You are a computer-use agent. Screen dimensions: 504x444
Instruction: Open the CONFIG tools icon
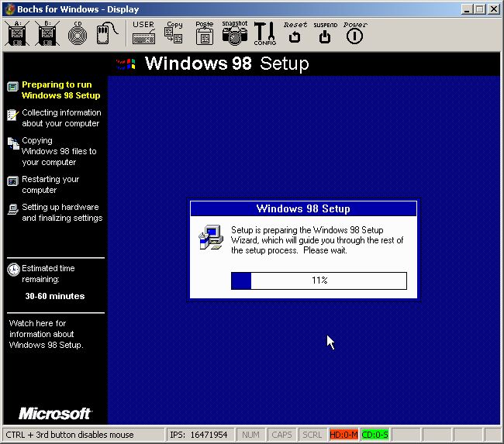pyautogui.click(x=265, y=33)
